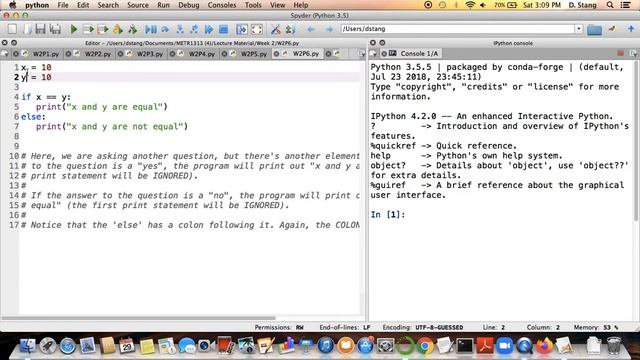
Task: Open Spotlight search in menu bar
Action: 610,5
